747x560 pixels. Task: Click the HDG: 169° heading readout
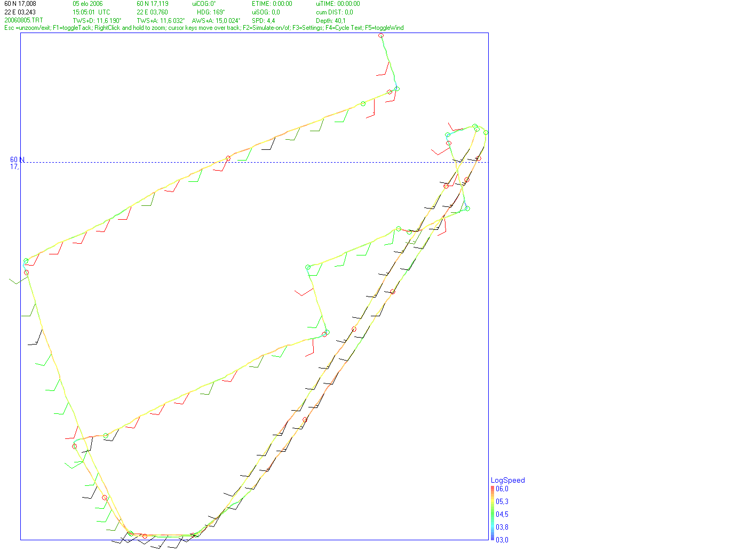pos(211,12)
